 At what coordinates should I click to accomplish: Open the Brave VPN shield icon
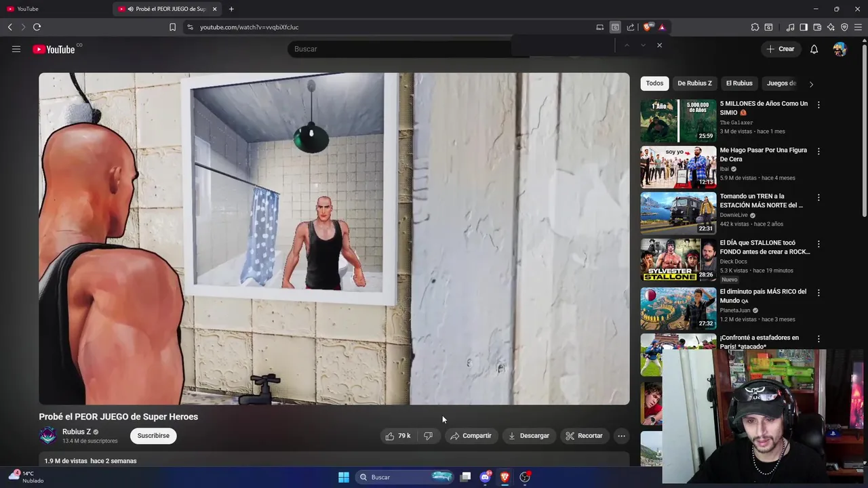pos(844,27)
